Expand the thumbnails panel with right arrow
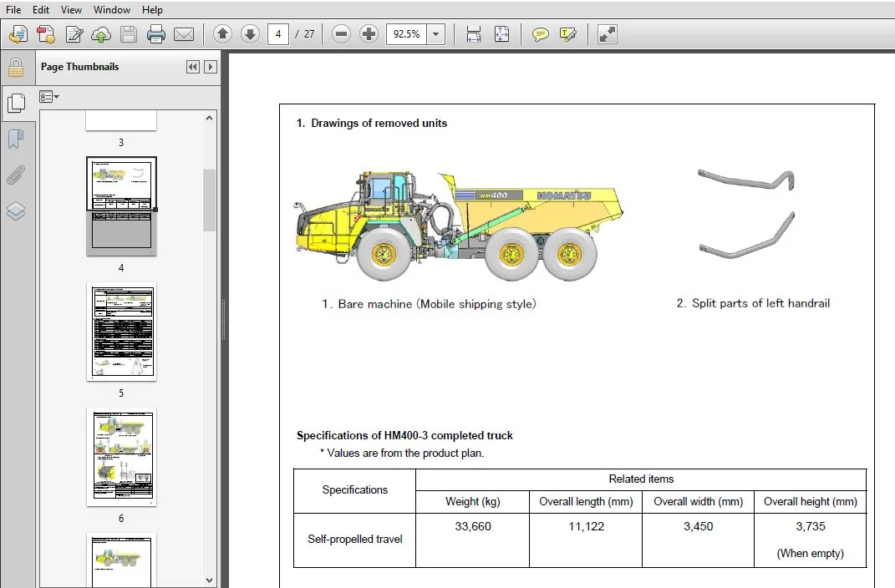The width and height of the screenshot is (895, 588). [x=211, y=67]
